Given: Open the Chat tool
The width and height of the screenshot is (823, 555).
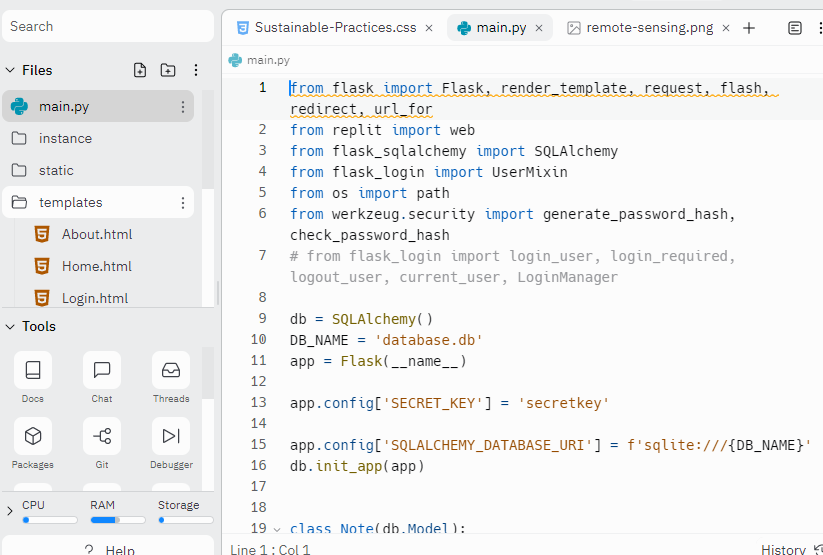Looking at the screenshot, I should pyautogui.click(x=102, y=378).
